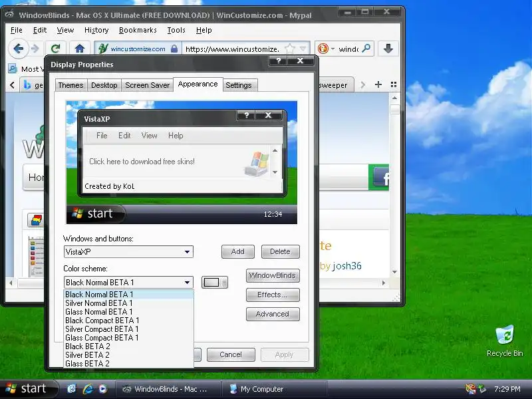Select Silver Compact BETA 1 color scheme
The width and height of the screenshot is (532, 399).
128,329
